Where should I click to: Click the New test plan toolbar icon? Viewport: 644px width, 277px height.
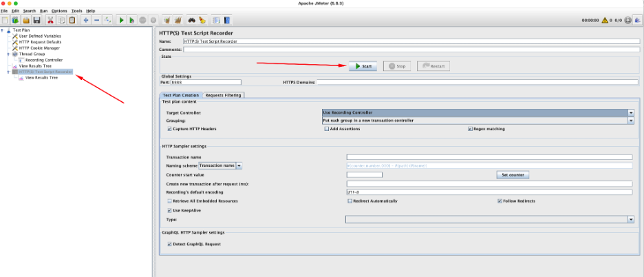(5, 20)
